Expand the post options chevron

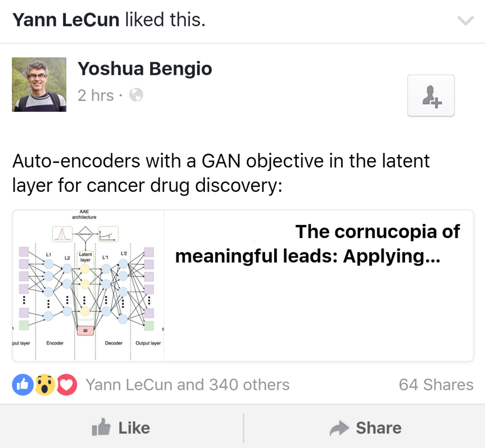click(x=465, y=20)
